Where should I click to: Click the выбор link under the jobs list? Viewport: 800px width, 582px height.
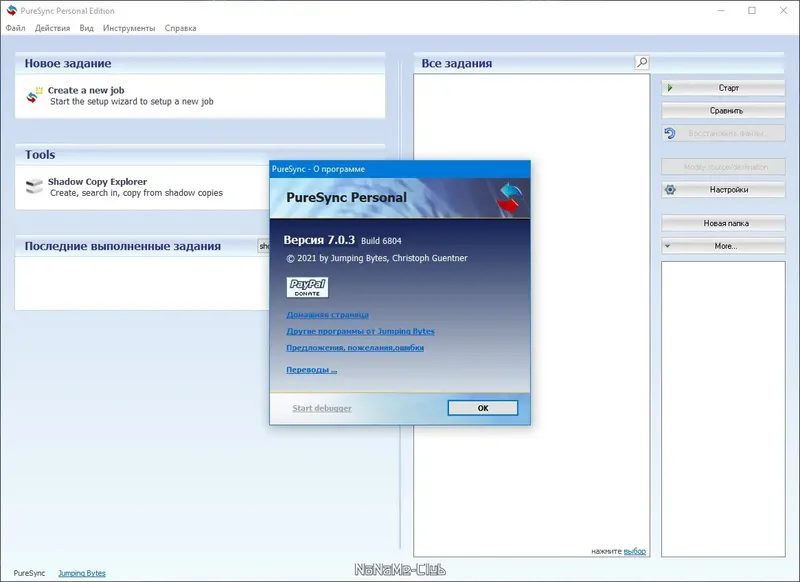point(634,551)
